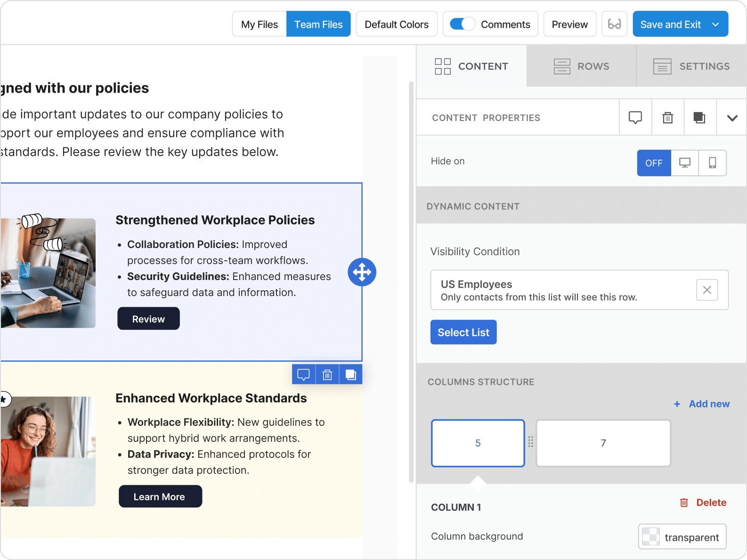
Task: Duplicate content using the properties copy icon
Action: point(699,118)
